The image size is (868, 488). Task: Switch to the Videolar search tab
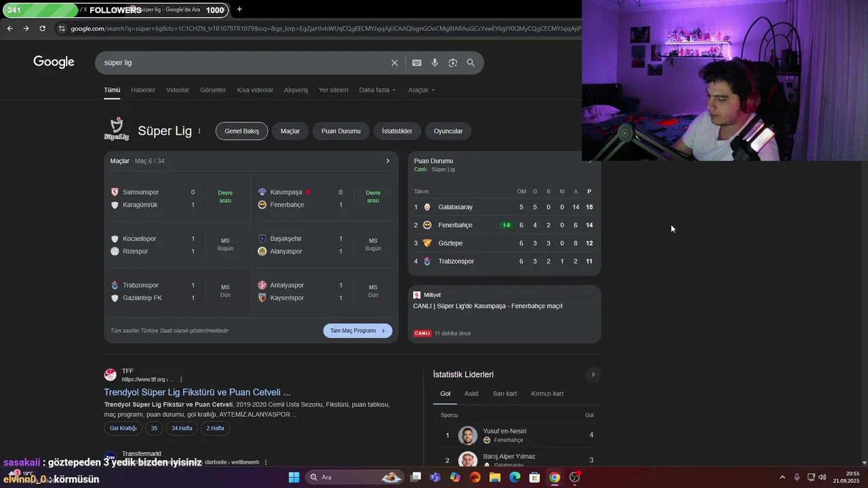point(178,89)
